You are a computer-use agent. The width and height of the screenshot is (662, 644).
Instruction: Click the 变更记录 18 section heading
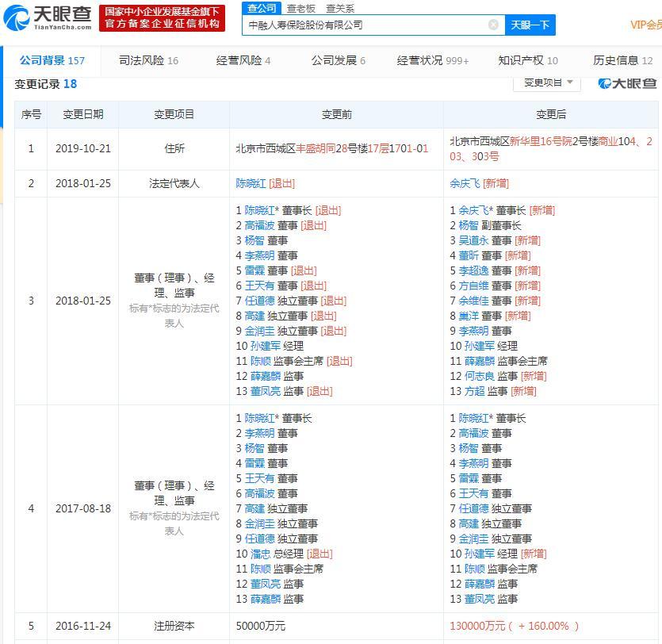(46, 84)
